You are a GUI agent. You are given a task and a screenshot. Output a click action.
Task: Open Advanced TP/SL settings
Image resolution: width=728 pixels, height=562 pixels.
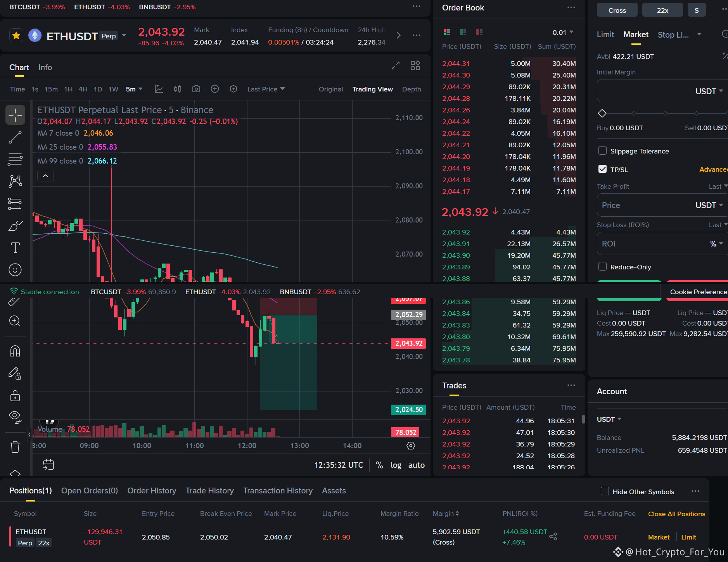pos(713,169)
